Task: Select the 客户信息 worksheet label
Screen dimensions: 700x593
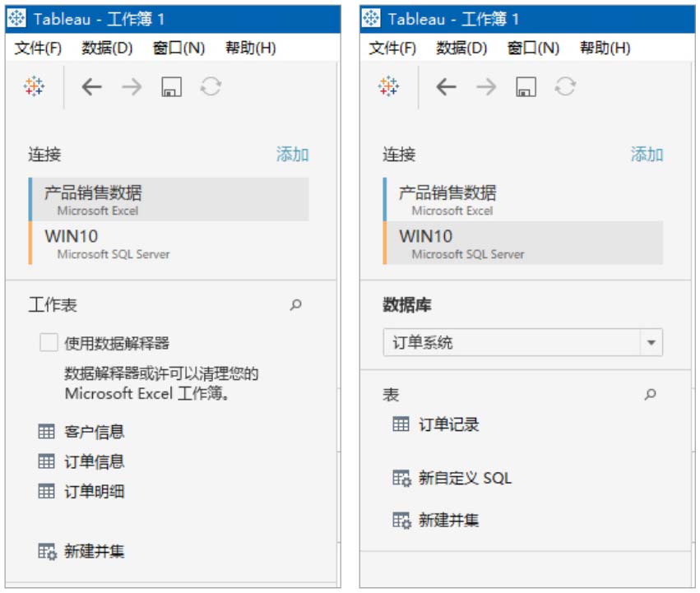Action: point(95,432)
